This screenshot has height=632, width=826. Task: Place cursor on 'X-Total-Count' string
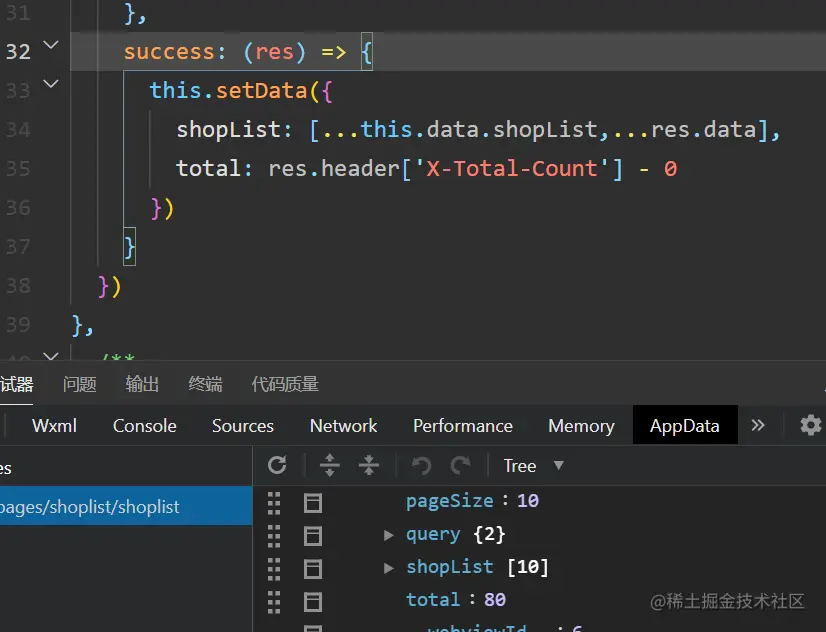pos(512,169)
